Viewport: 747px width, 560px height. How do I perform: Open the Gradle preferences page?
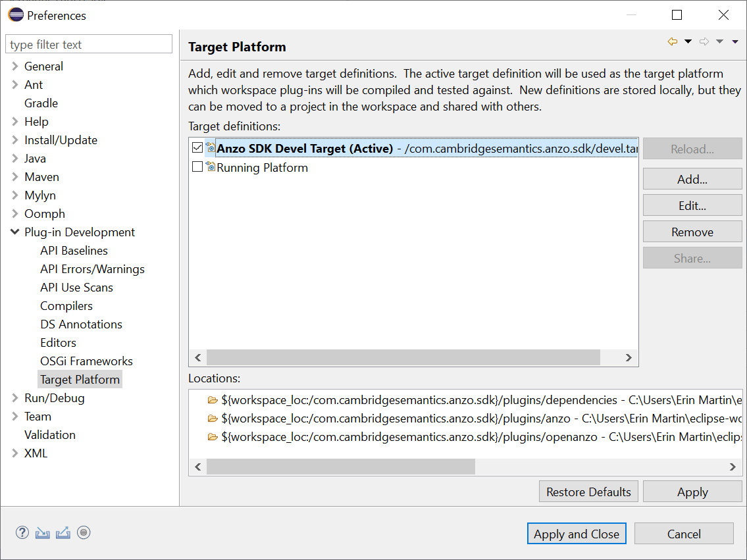(x=41, y=103)
